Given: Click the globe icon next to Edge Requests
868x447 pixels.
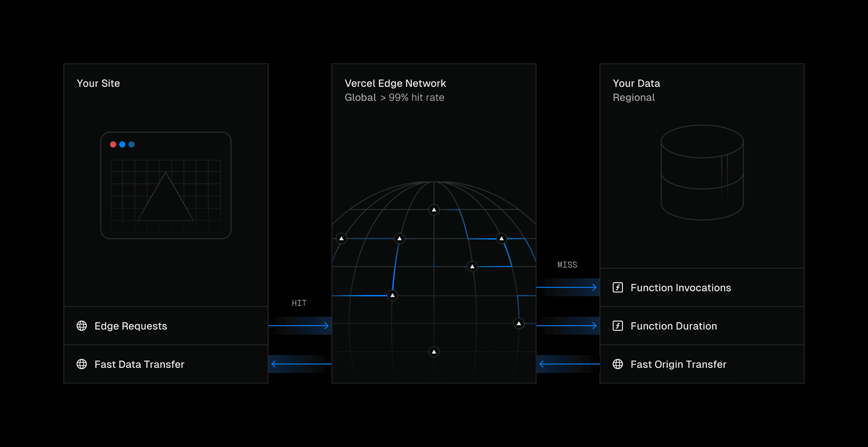Looking at the screenshot, I should (82, 326).
